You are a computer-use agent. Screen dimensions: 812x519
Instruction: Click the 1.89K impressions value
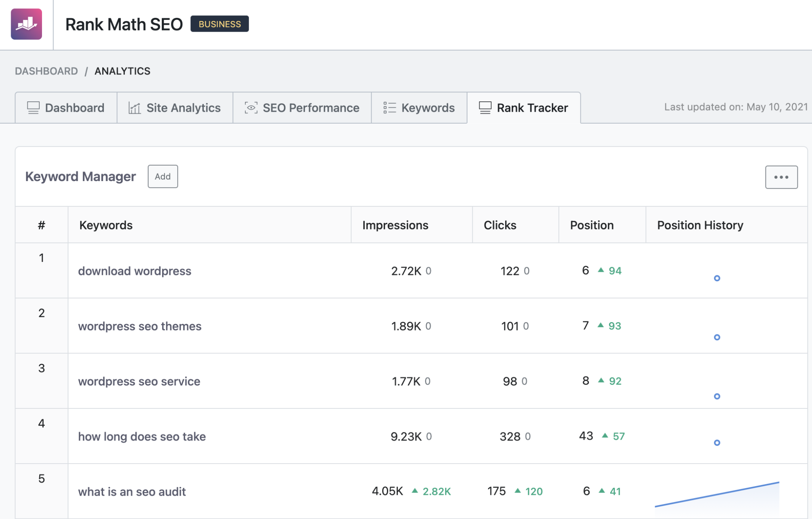406,326
